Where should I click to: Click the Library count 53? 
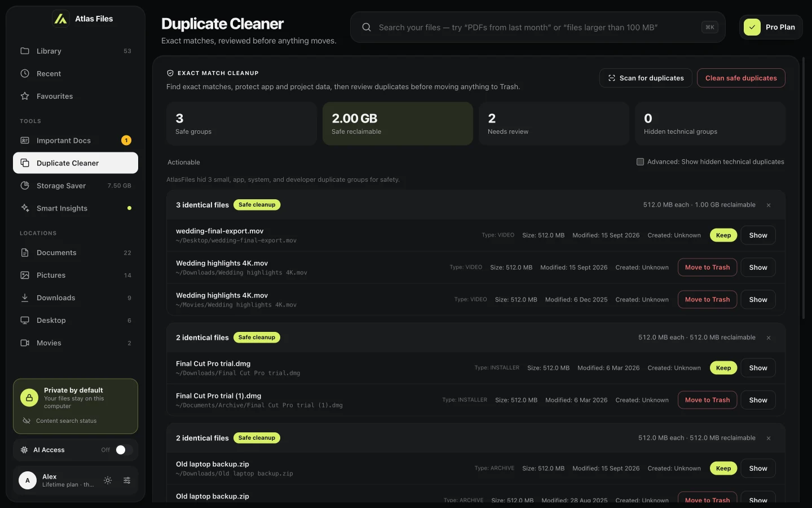127,51
